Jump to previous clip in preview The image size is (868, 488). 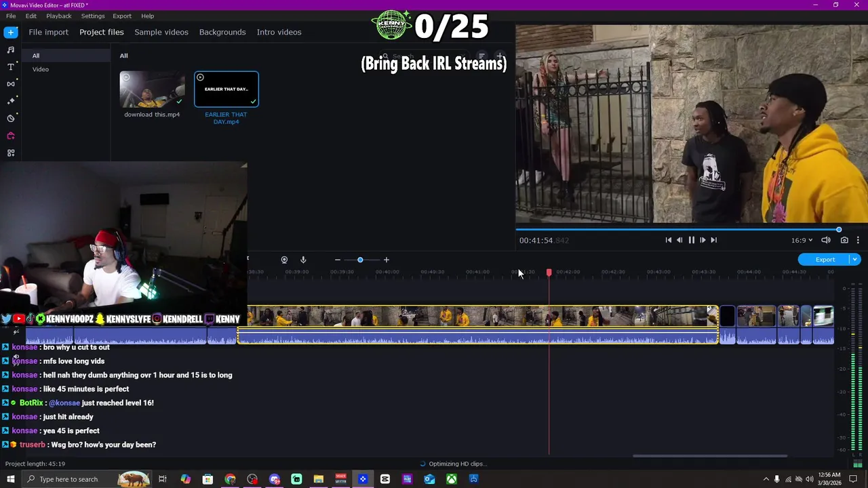[668, 240]
